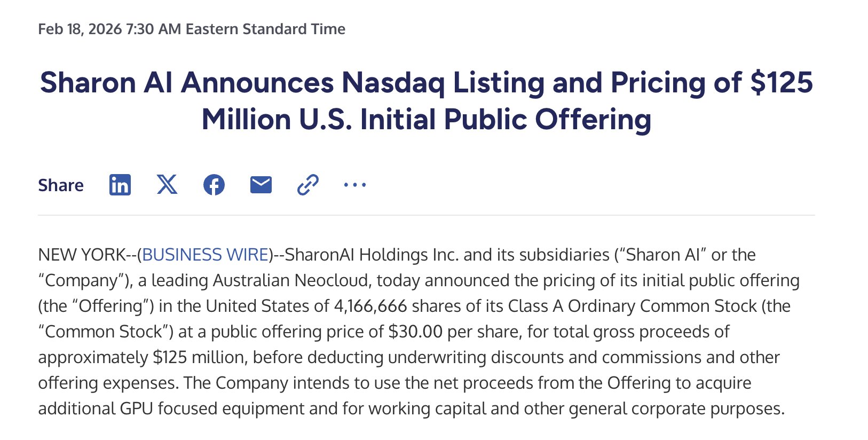Viewport: 868px width, 440px height.
Task: Click the 4,166,666 shares figure
Action: pos(370,306)
